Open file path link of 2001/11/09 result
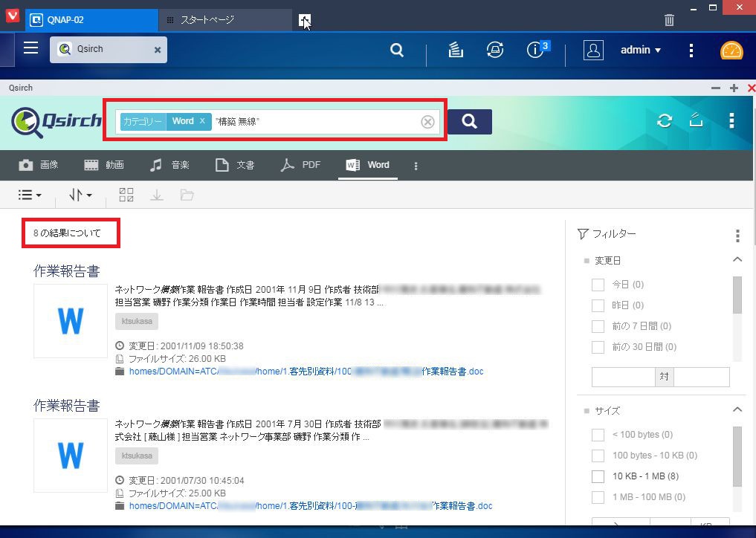The width and height of the screenshot is (756, 538). click(306, 372)
